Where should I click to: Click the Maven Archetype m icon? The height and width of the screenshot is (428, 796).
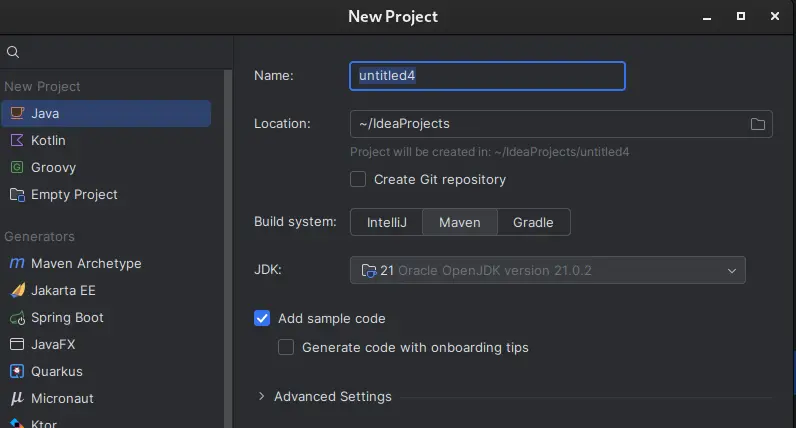pos(17,263)
